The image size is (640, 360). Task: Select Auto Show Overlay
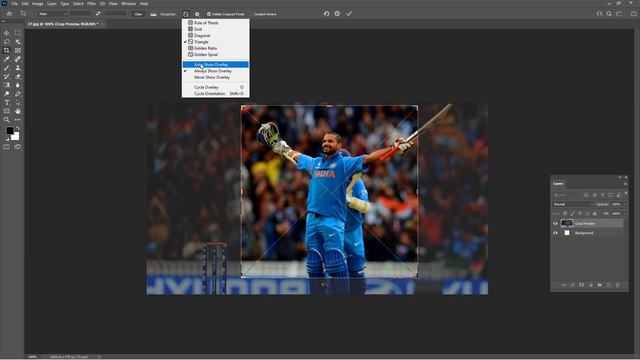point(215,64)
